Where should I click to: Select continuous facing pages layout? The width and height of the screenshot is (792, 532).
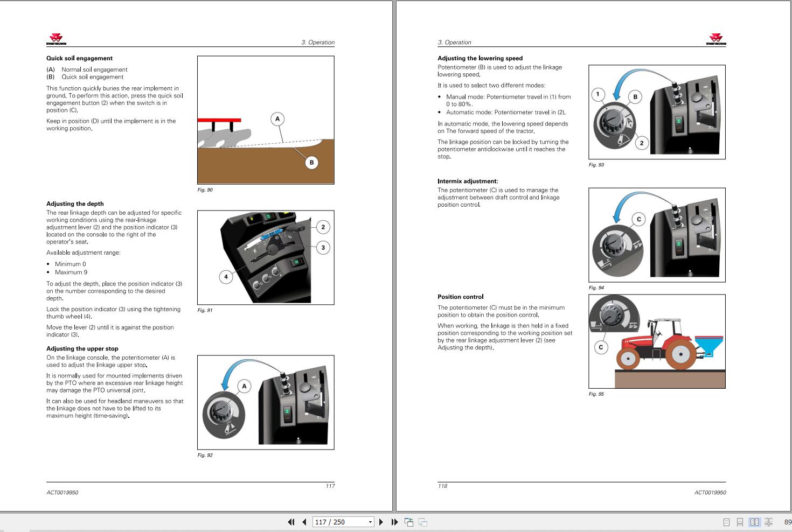768,522
